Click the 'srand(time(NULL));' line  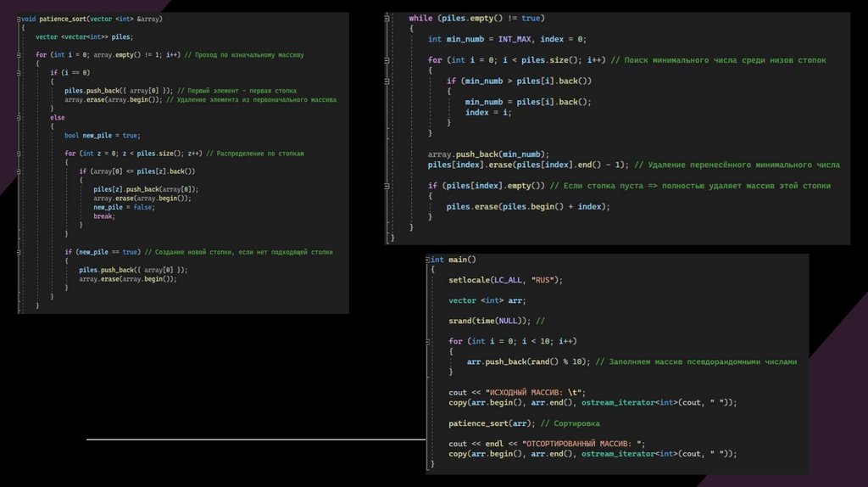point(492,321)
